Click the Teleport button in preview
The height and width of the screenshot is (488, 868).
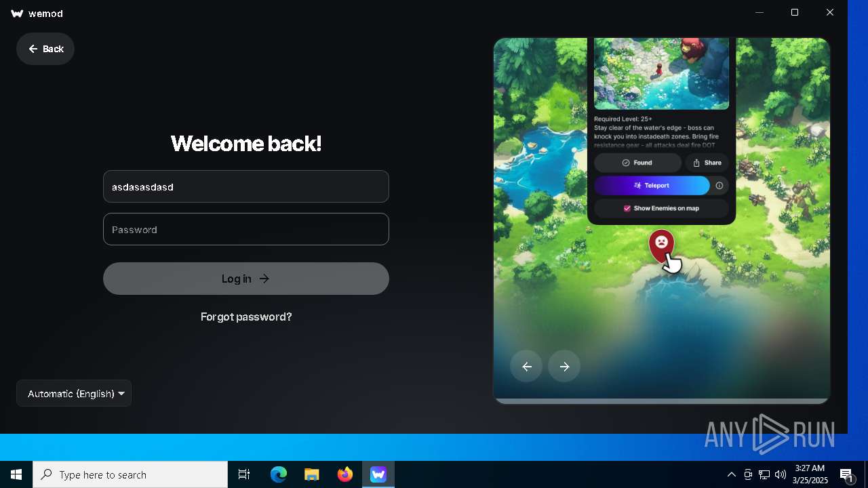(x=652, y=185)
